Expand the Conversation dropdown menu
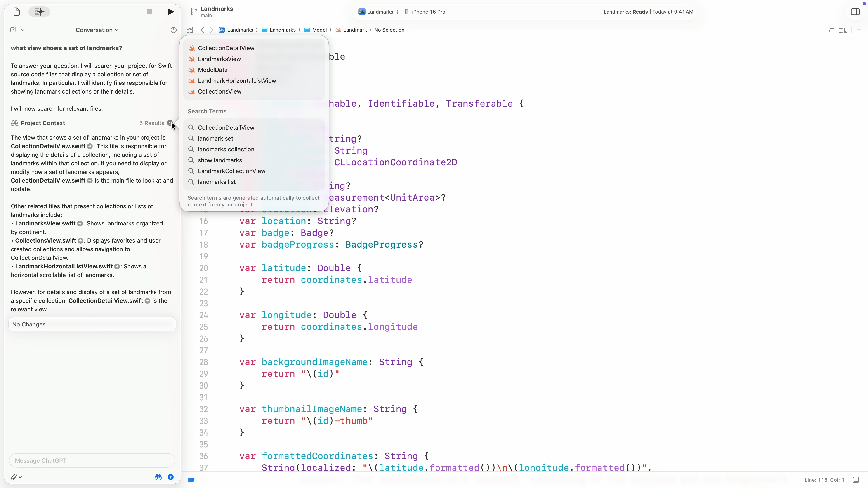The image size is (868, 488). coord(97,30)
